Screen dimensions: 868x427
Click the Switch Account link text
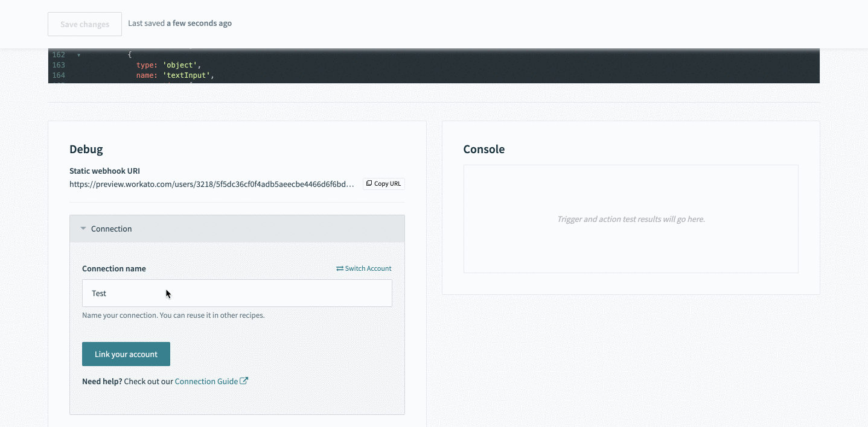pyautogui.click(x=368, y=268)
